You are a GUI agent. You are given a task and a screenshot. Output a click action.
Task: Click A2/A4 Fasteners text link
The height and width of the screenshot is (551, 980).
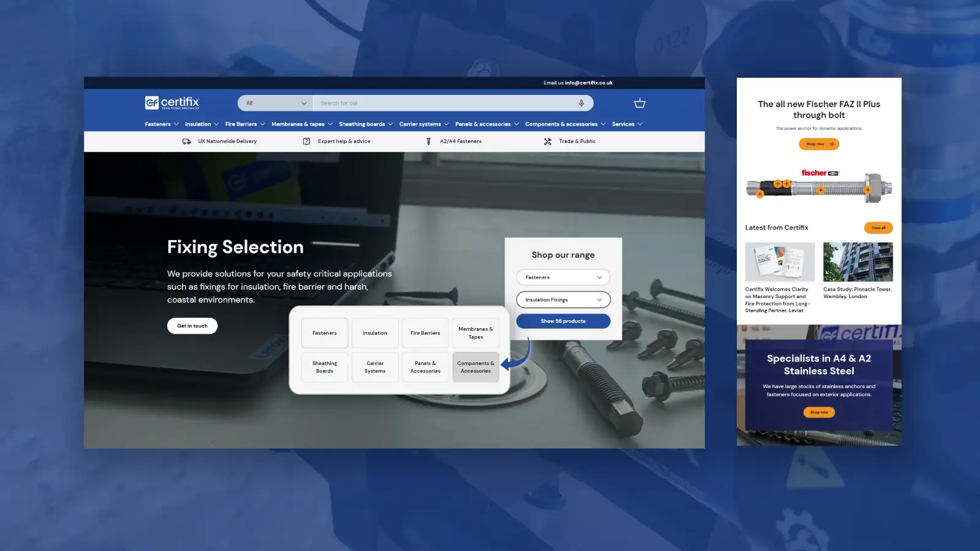pyautogui.click(x=461, y=141)
